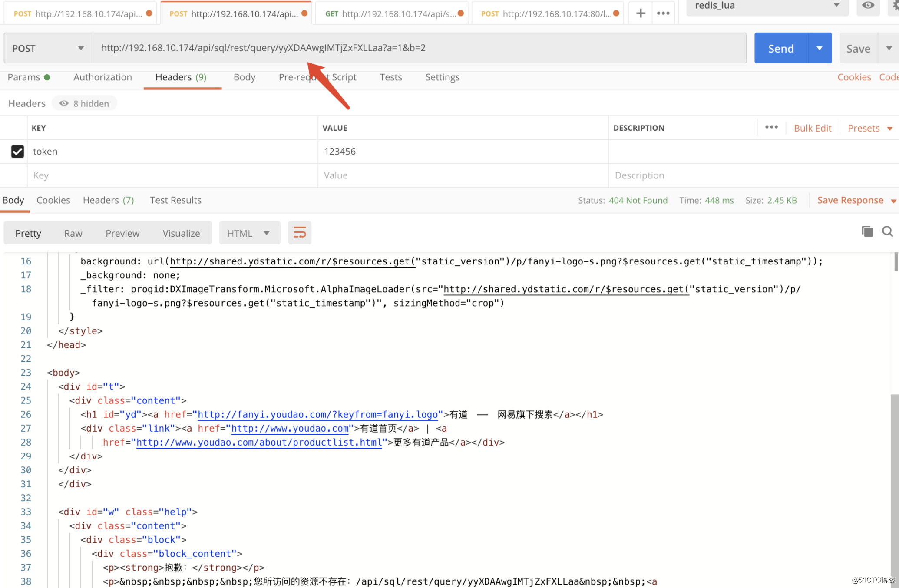Click the headers column options three-dots icon

tap(771, 127)
